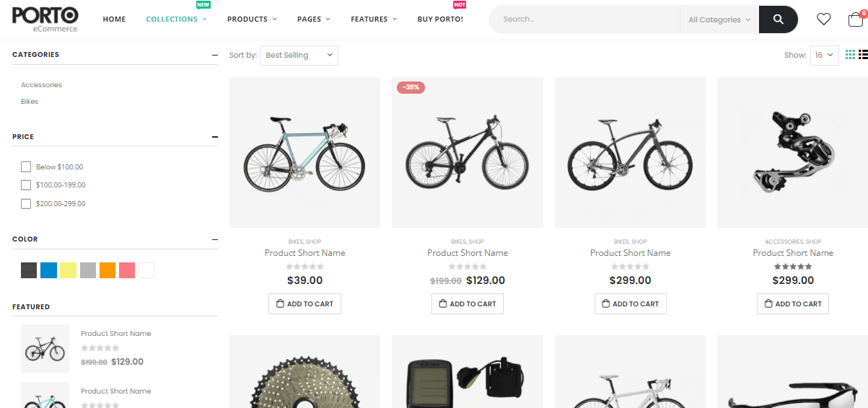Collapse the Color filter section
The width and height of the screenshot is (868, 408).
pos(214,239)
